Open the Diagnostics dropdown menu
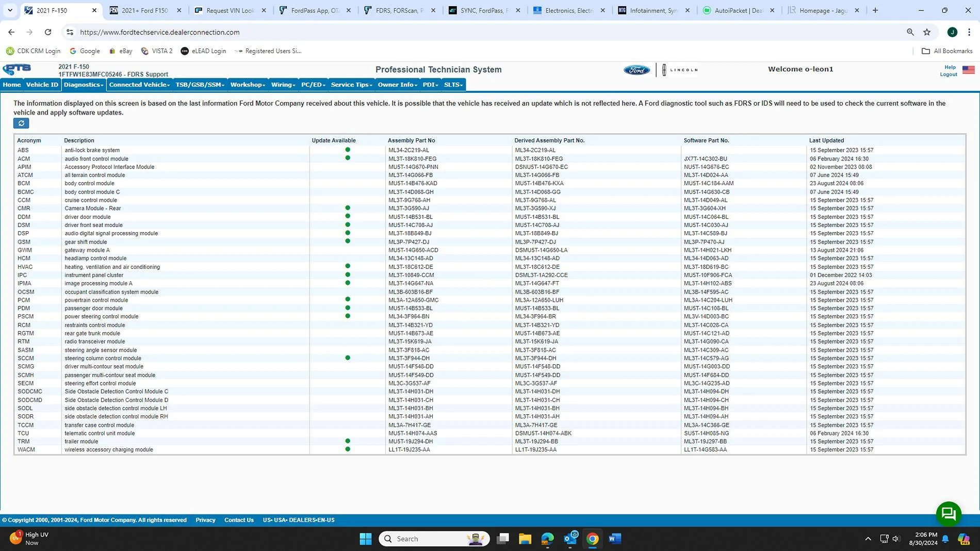The height and width of the screenshot is (551, 980). 83,85
